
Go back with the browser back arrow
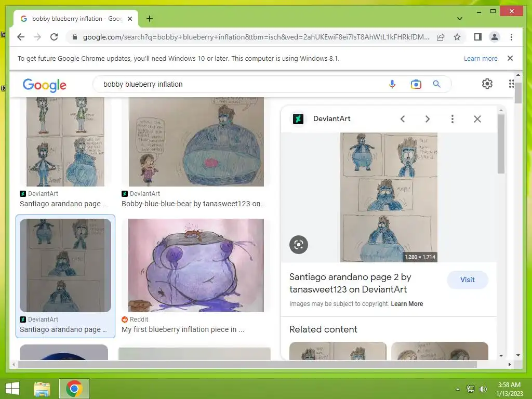[21, 37]
